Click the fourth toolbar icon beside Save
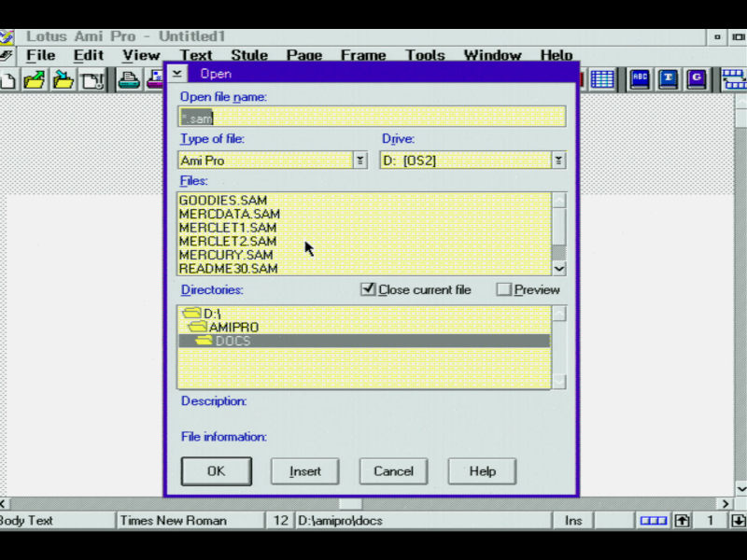 pyautogui.click(x=92, y=79)
